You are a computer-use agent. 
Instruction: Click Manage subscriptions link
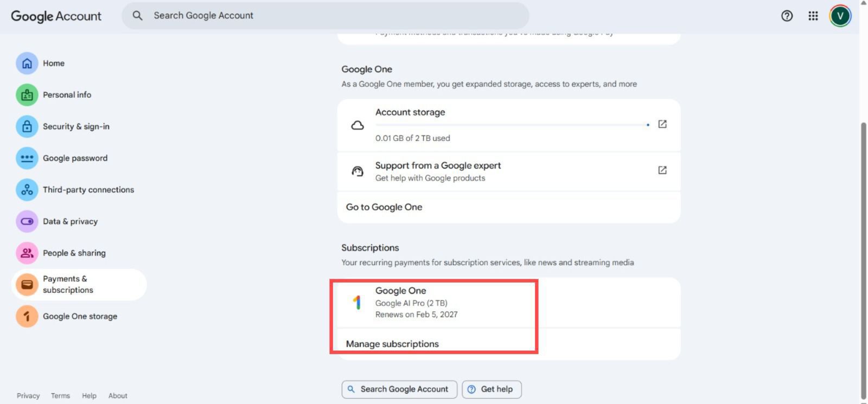tap(392, 344)
